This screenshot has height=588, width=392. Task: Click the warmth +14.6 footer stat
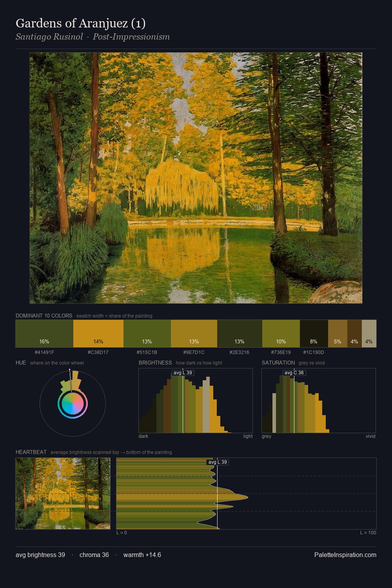click(x=142, y=555)
